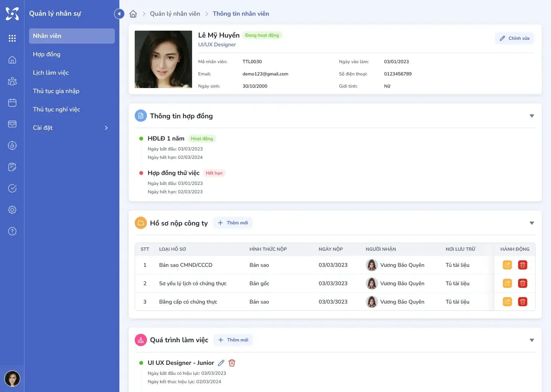Open the help question mark icon
This screenshot has height=392, width=551.
click(x=12, y=231)
